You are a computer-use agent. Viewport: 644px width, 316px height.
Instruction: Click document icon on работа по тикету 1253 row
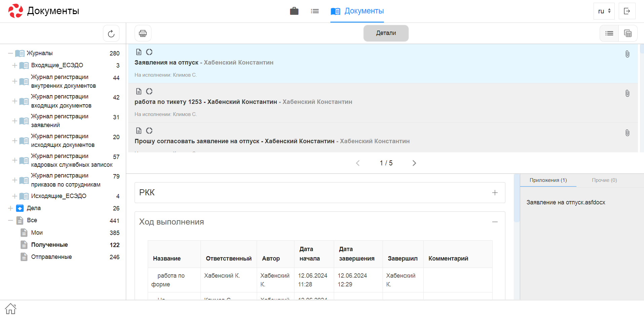[139, 91]
